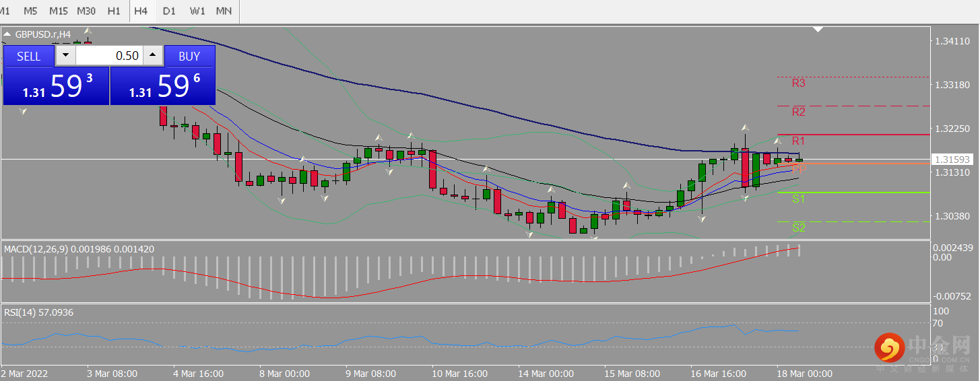Click MACD scale value -0.00752

[953, 296]
